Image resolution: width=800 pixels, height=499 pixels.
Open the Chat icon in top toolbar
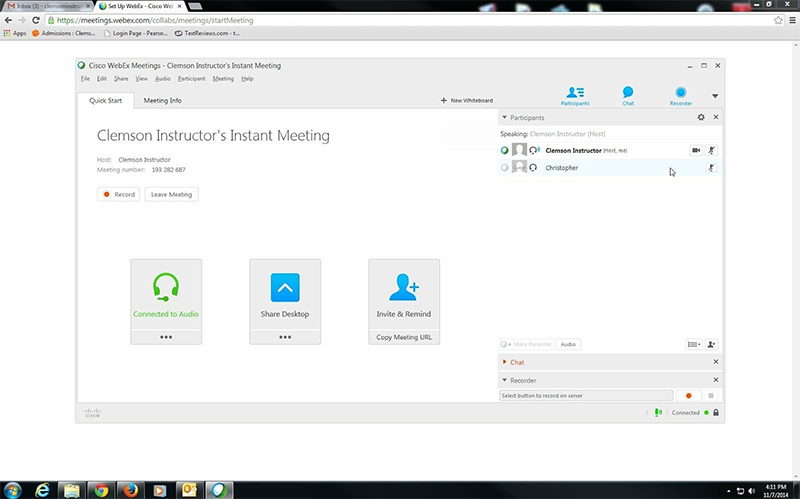(628, 95)
